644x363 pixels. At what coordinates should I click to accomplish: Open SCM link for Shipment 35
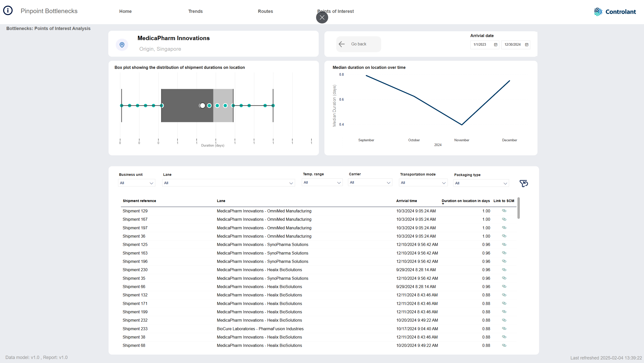coord(504,278)
